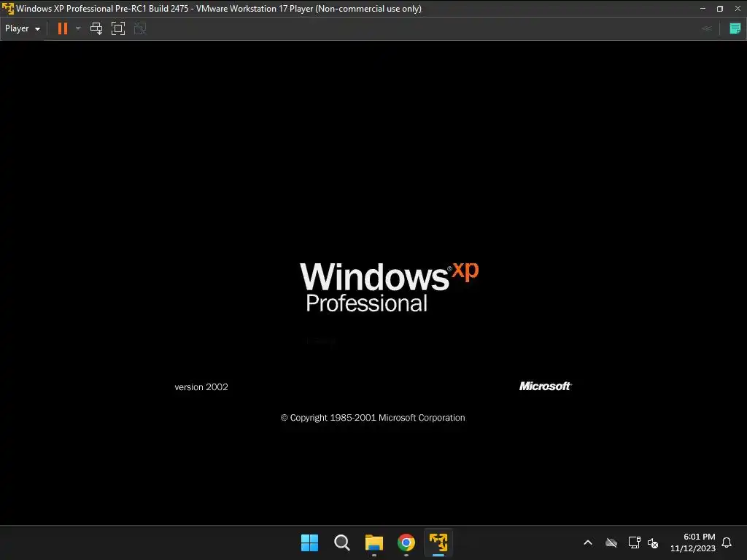The width and height of the screenshot is (747, 560).
Task: Open the Windows Start menu
Action: coord(309,542)
